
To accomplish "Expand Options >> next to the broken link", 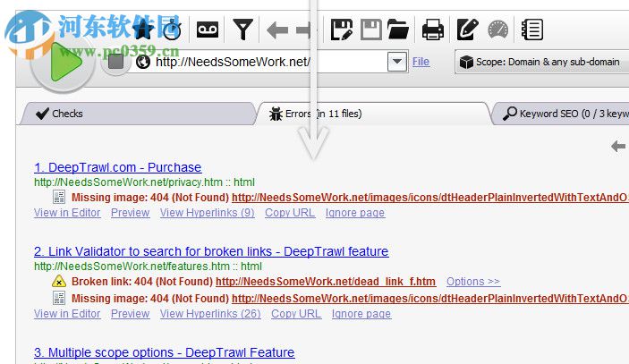I will [x=473, y=282].
